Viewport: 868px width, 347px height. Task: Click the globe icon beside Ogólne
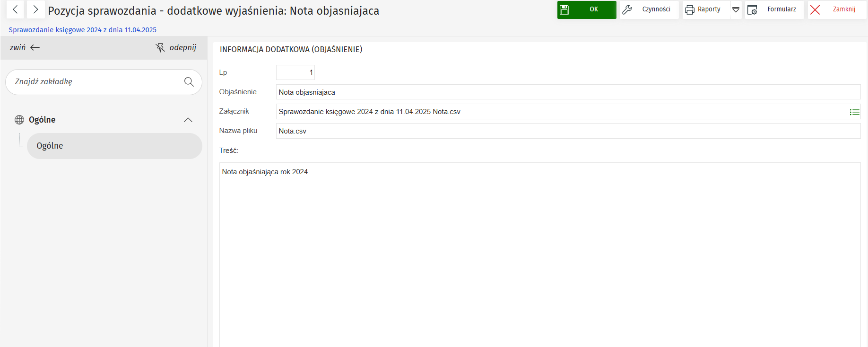coord(19,120)
